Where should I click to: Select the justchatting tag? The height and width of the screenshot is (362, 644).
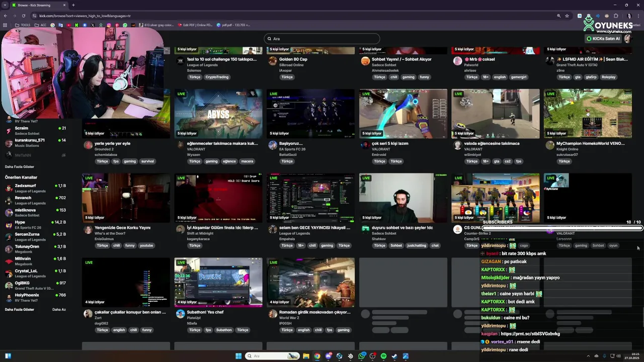point(417,246)
